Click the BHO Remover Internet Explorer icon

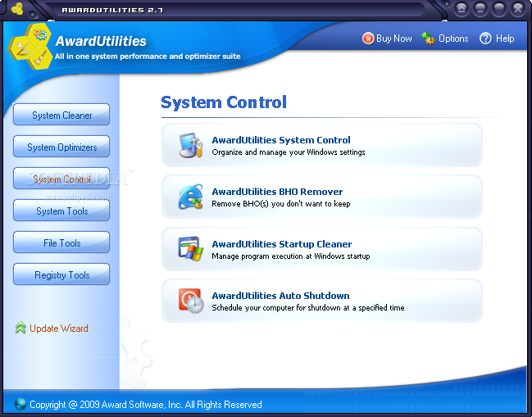191,197
